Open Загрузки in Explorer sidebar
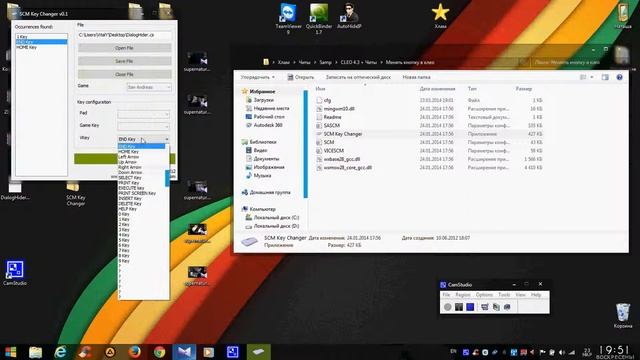 (x=264, y=100)
